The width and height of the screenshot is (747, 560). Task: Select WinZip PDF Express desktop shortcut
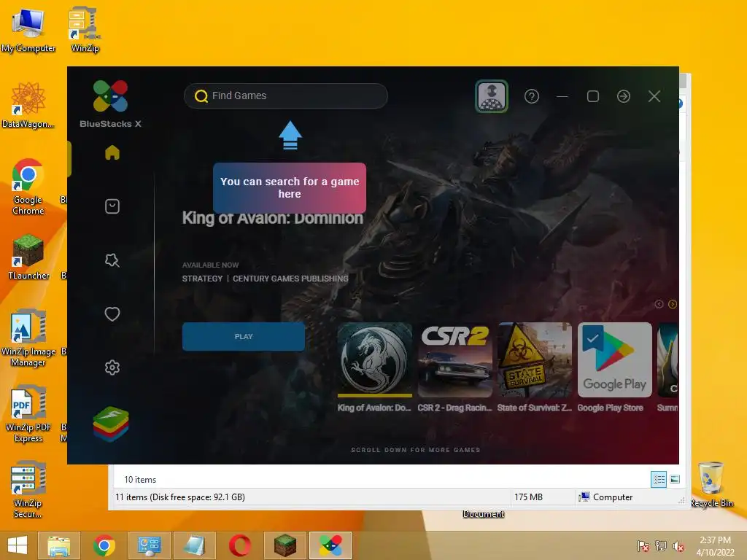tap(28, 414)
